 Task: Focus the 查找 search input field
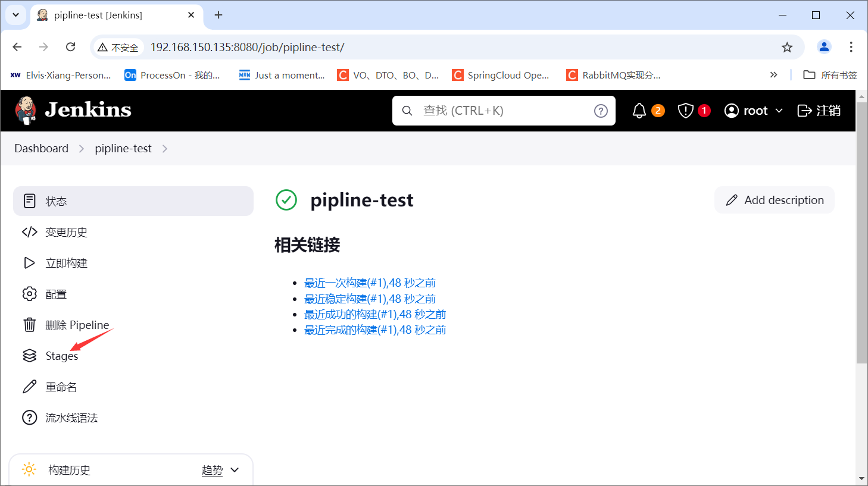click(x=504, y=111)
